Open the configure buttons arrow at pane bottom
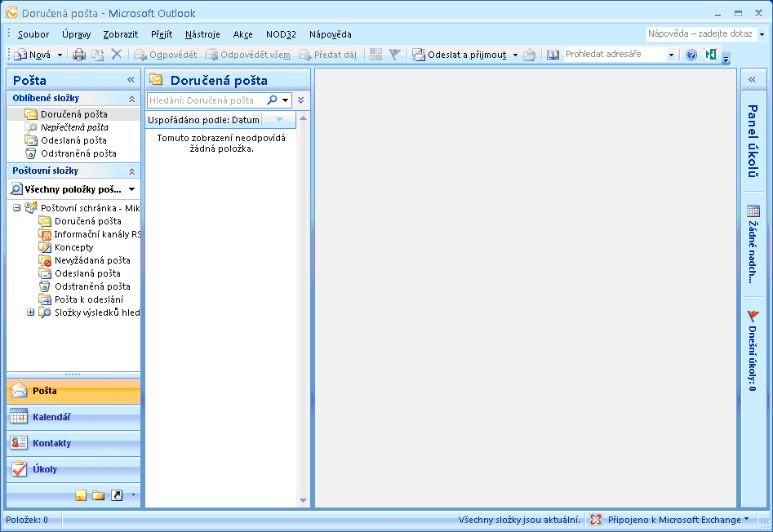Viewport: 773px width, 532px height. (x=133, y=495)
